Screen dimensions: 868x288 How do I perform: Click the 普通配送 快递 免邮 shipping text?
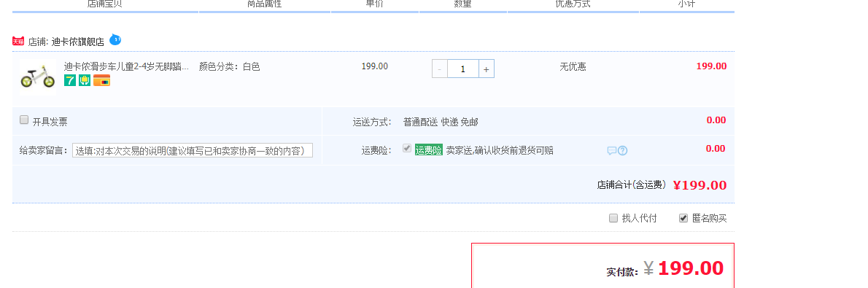click(x=441, y=122)
